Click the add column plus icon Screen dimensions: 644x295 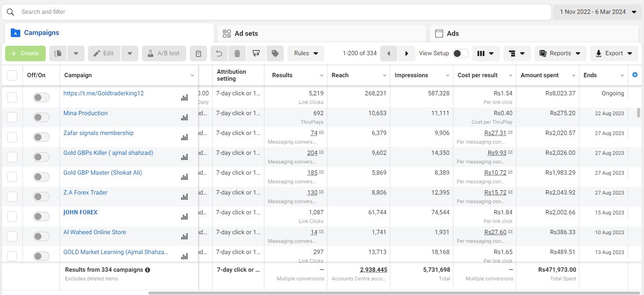tap(635, 75)
